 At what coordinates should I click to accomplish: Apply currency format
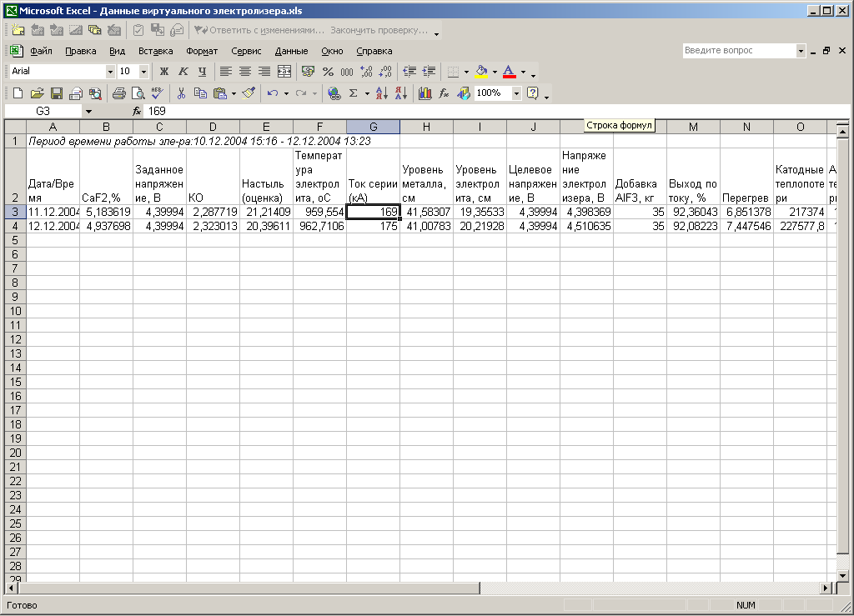click(309, 72)
